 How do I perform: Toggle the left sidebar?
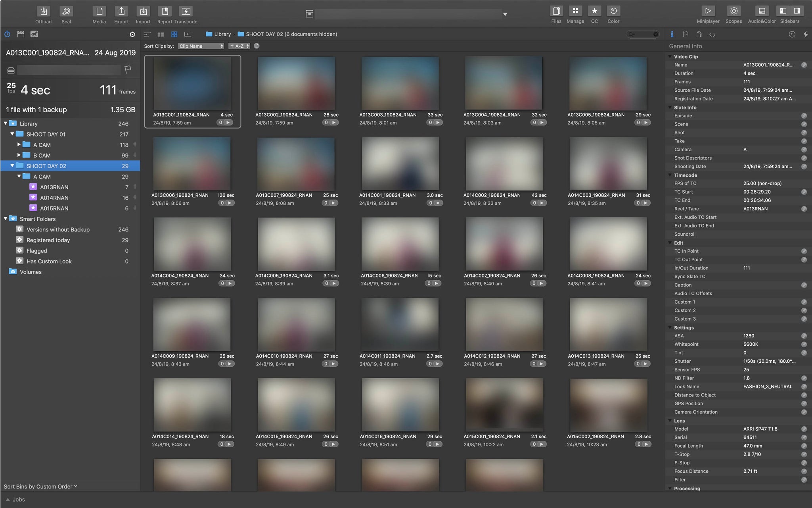click(783, 11)
